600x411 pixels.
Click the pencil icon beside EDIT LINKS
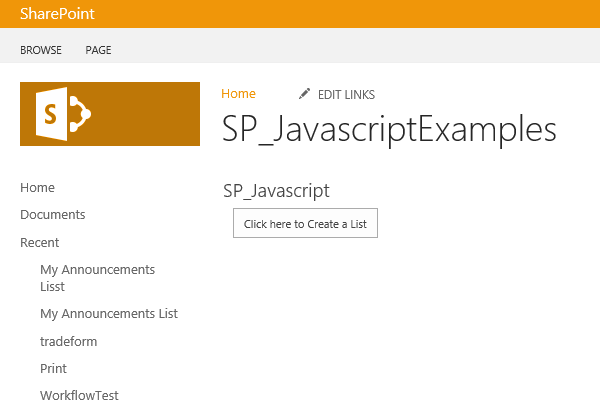[x=305, y=94]
